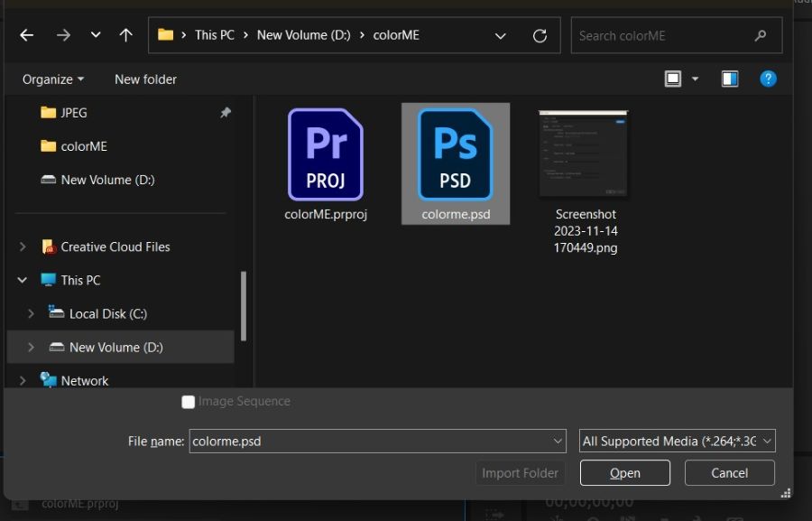Refresh the colorME folder view
812x521 pixels.
click(540, 36)
